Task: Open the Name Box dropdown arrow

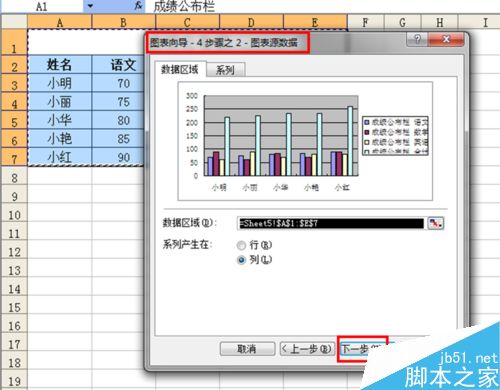Action: tap(90, 6)
